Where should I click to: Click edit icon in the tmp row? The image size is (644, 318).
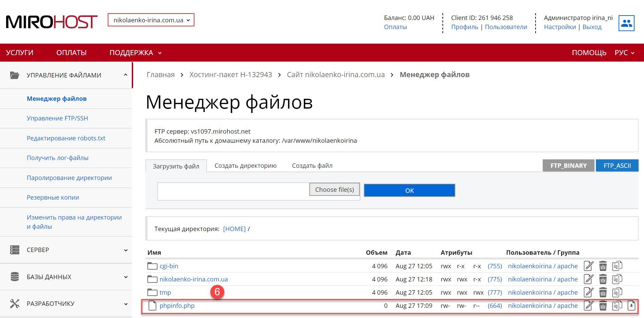tap(589, 293)
